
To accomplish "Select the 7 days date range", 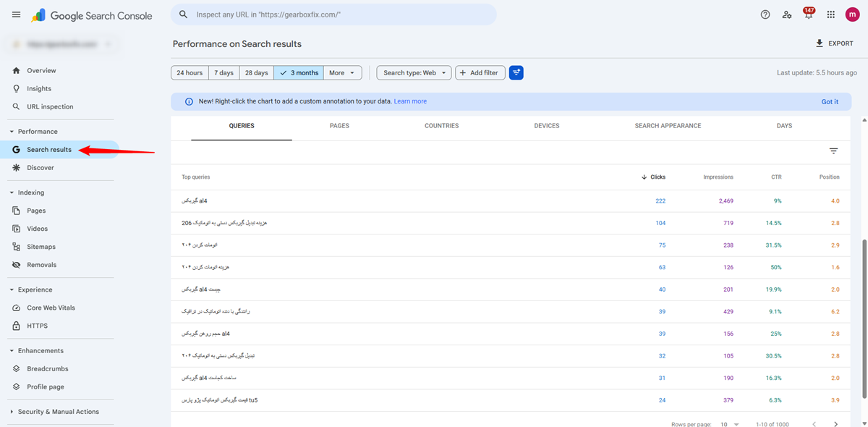I will pyautogui.click(x=224, y=73).
